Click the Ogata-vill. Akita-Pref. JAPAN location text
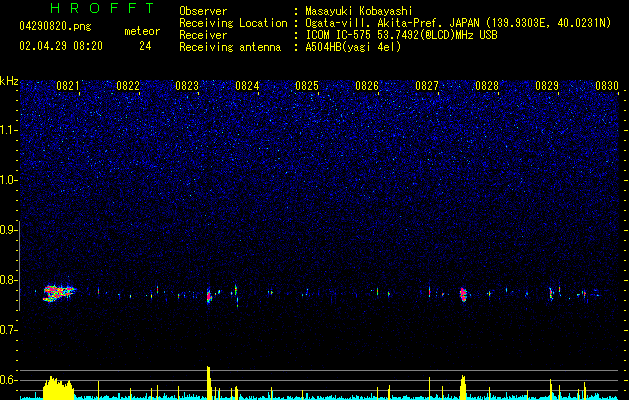The width and height of the screenshot is (629, 400). [x=458, y=23]
